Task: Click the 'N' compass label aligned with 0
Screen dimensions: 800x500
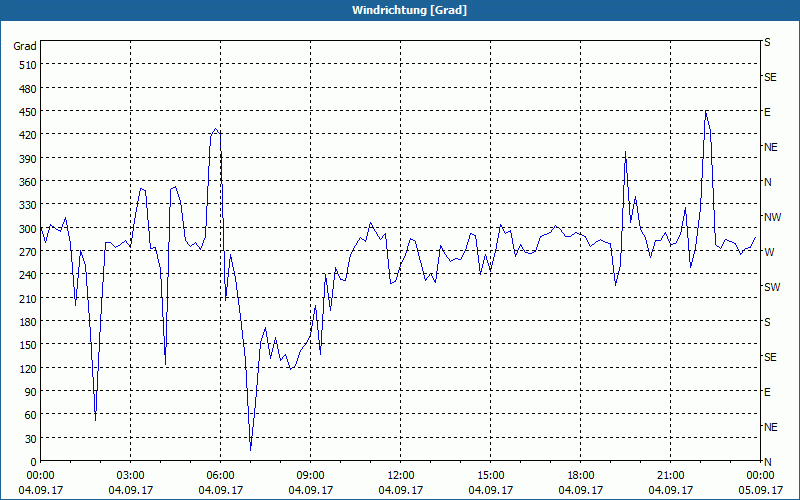Action: [767, 462]
